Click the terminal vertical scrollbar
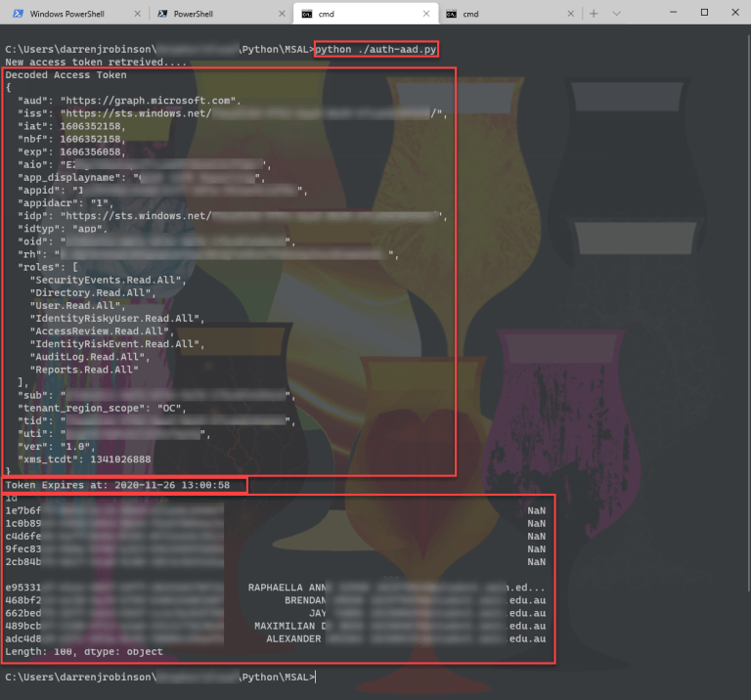751x700 pixels. [748, 311]
